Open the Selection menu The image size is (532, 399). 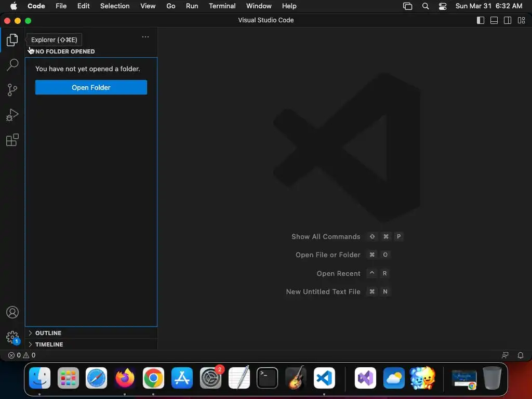point(115,6)
